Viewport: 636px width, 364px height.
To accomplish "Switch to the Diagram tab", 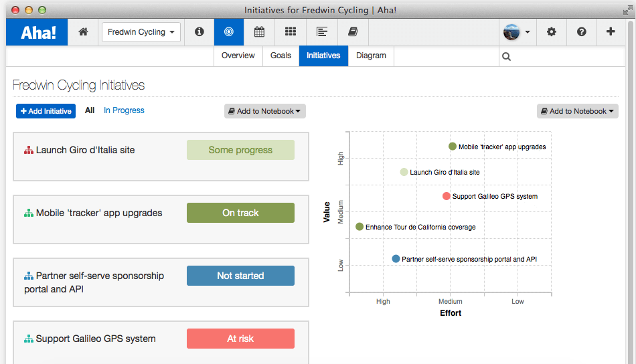I will (371, 56).
